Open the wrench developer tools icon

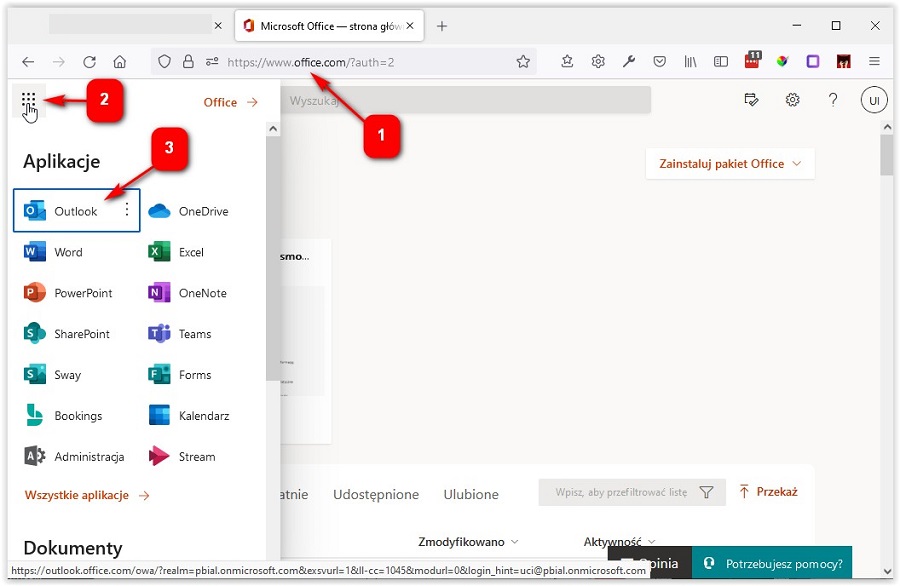click(629, 61)
